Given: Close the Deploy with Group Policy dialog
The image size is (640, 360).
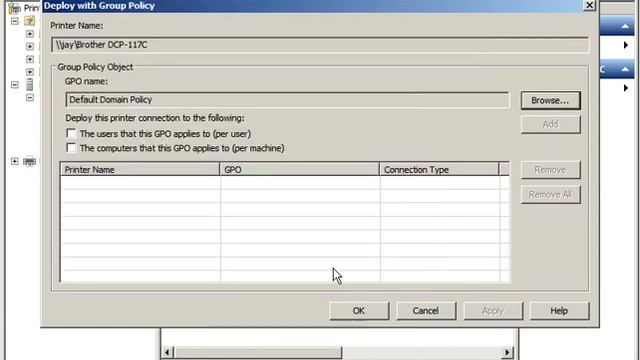Looking at the screenshot, I should (589, 5).
